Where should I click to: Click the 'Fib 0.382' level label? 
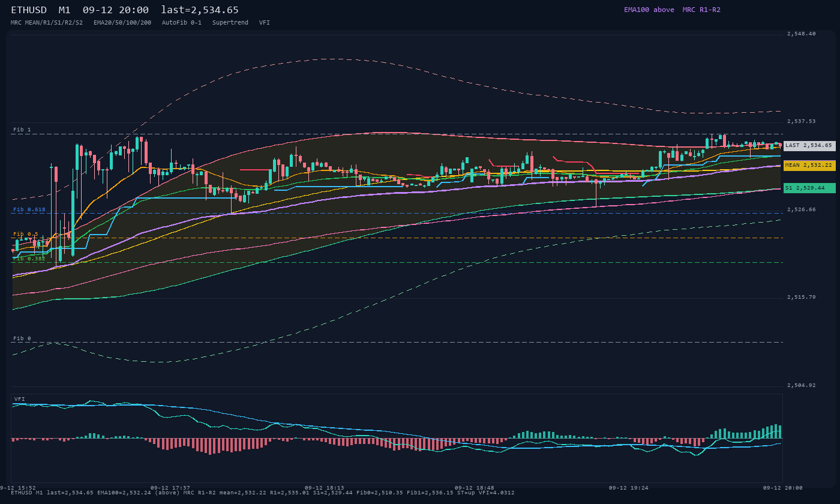[x=29, y=259]
